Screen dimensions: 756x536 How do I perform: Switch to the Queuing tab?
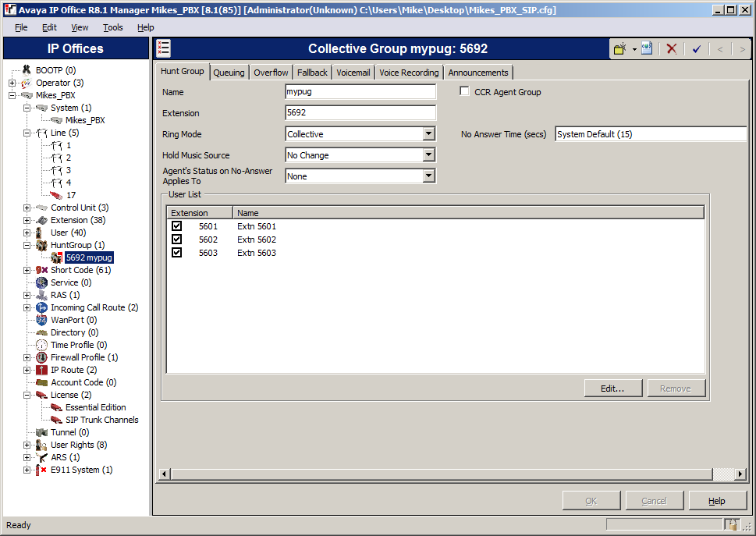pyautogui.click(x=229, y=73)
